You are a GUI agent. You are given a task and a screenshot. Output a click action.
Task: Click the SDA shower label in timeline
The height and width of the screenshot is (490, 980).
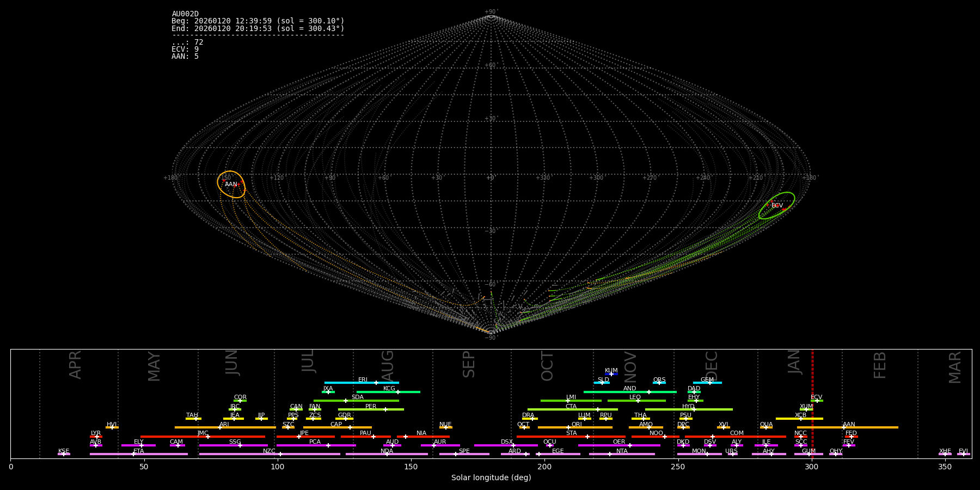(x=358, y=397)
